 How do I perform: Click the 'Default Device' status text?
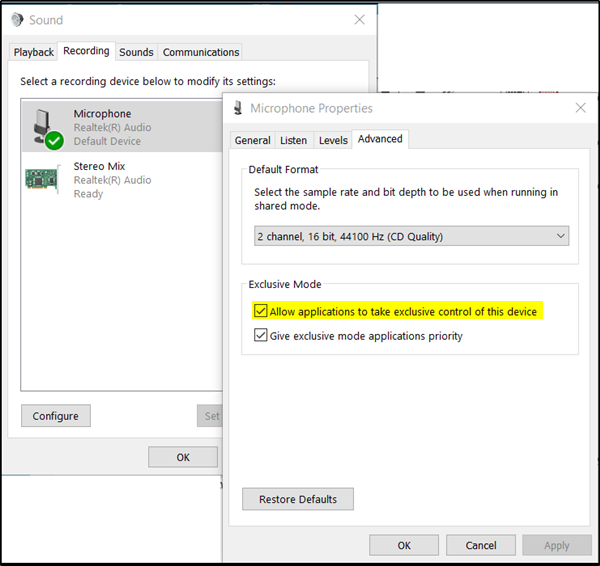tap(107, 141)
